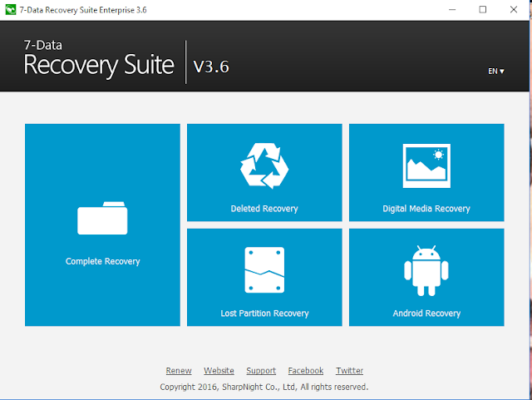Click the window title '7-Data Recovery Suite Enterprise 3.6'
Viewport: 532px width, 400px height.
pos(83,10)
